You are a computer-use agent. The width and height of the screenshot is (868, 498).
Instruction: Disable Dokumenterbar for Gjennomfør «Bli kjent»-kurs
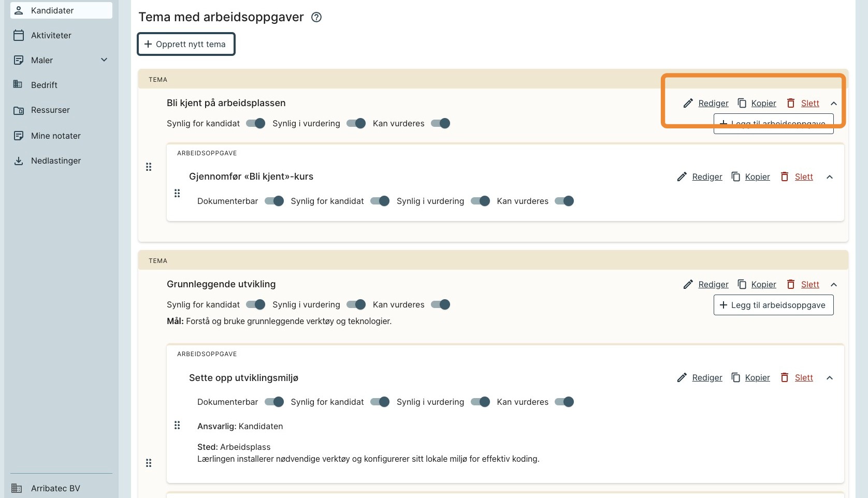(x=274, y=201)
